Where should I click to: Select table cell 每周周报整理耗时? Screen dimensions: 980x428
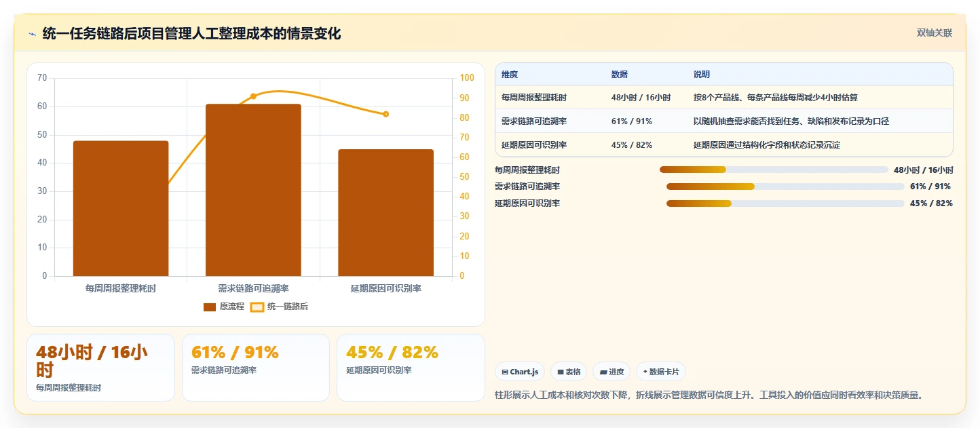tap(534, 98)
